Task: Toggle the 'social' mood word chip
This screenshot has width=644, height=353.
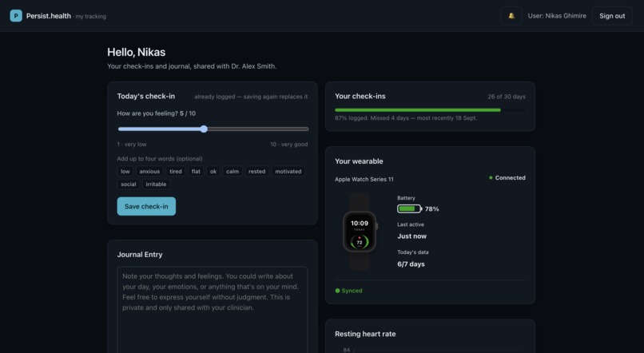Action: click(x=129, y=184)
